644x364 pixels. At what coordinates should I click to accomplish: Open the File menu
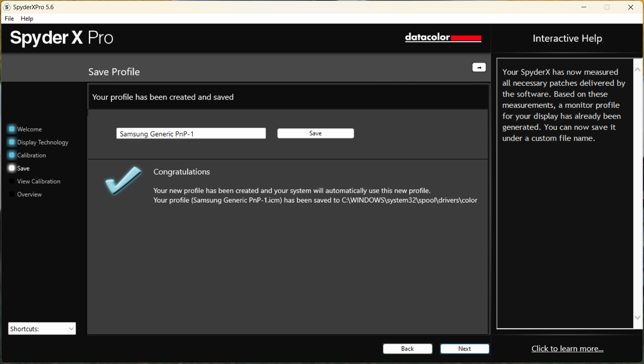pos(9,18)
